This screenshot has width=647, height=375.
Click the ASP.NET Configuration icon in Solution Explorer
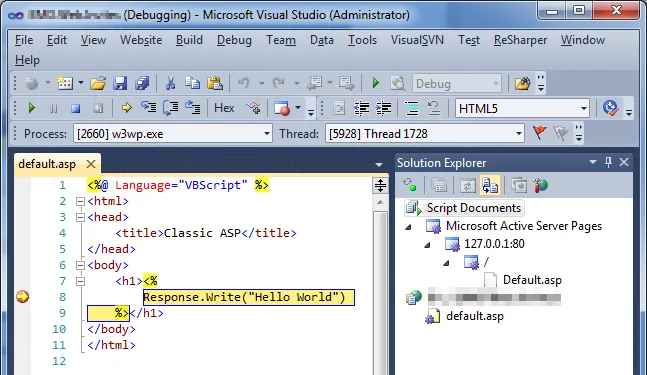pyautogui.click(x=541, y=186)
